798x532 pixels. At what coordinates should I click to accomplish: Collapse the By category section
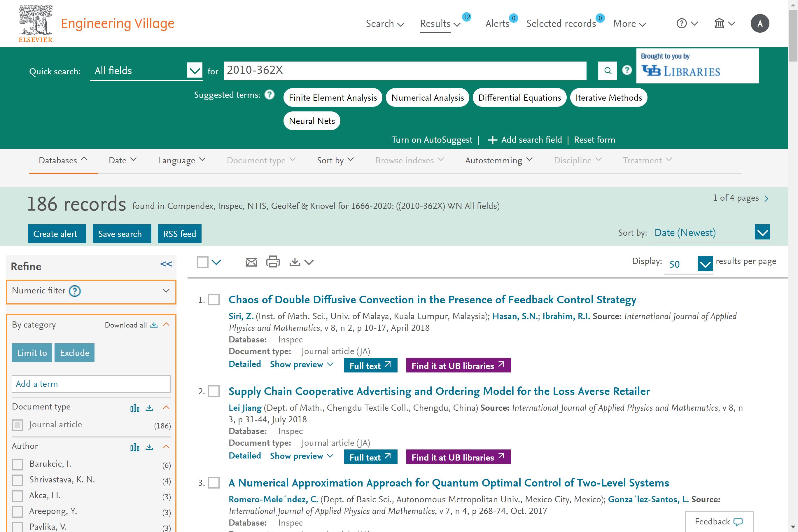(x=166, y=324)
